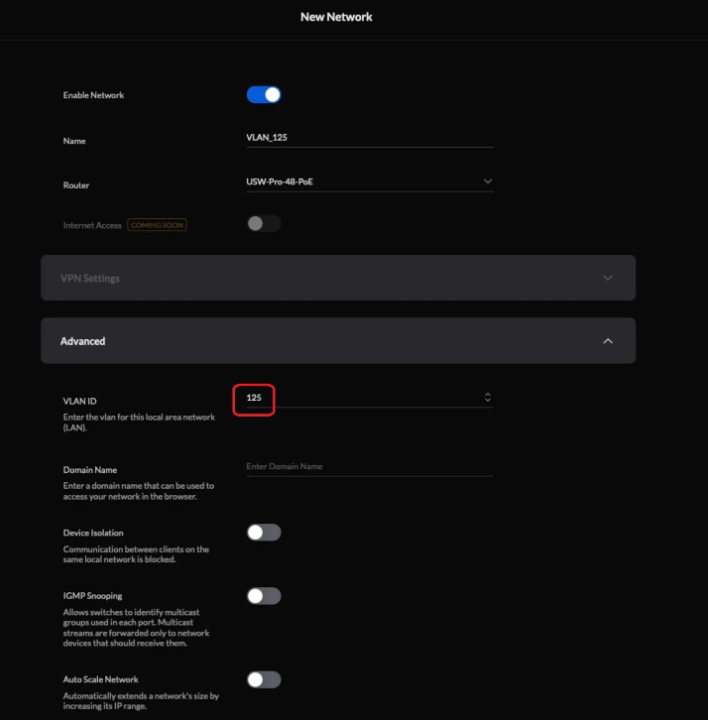Click the VLAN ID stepper arrows
The height and width of the screenshot is (720, 708).
(488, 398)
